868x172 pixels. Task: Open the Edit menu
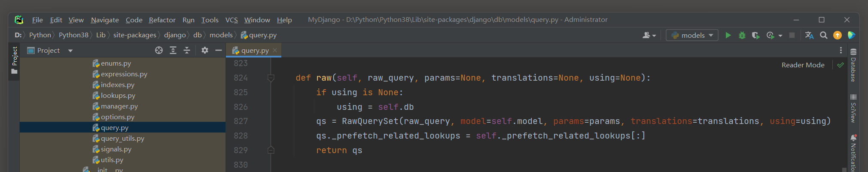point(56,20)
